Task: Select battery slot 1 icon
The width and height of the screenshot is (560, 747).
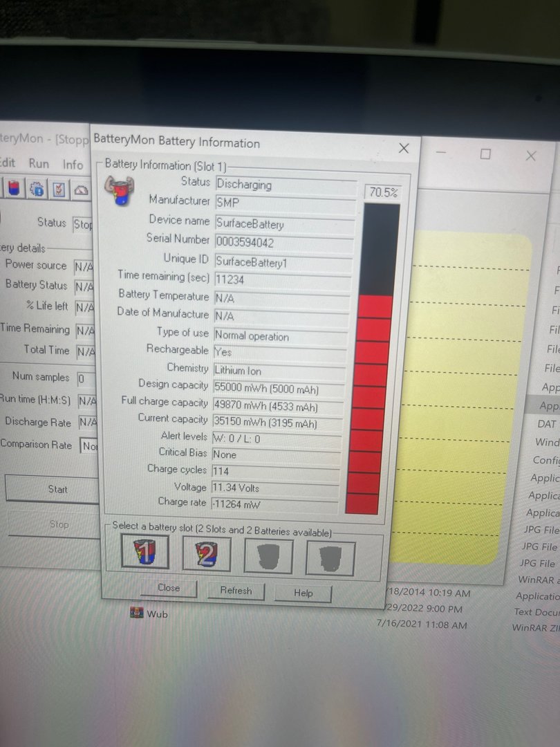Action: click(x=144, y=553)
